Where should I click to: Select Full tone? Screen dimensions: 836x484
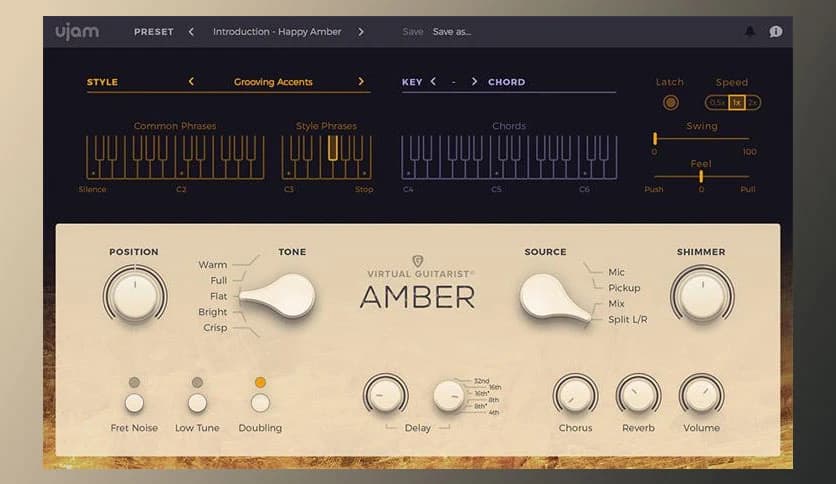click(x=219, y=280)
